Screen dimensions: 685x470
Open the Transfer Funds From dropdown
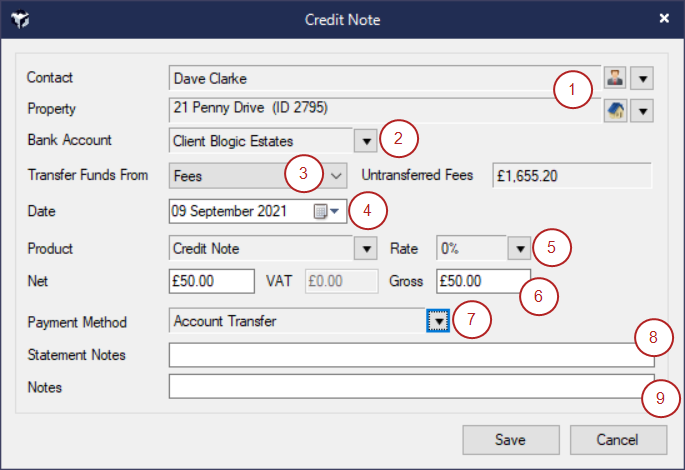336,175
